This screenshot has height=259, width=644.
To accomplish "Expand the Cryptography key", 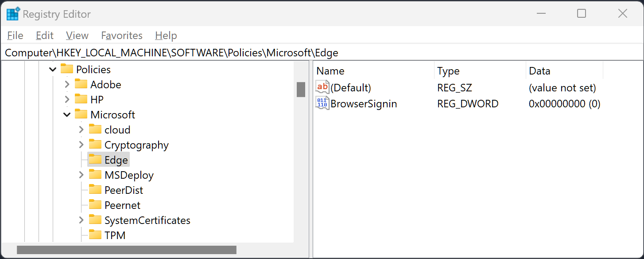I will click(x=81, y=145).
